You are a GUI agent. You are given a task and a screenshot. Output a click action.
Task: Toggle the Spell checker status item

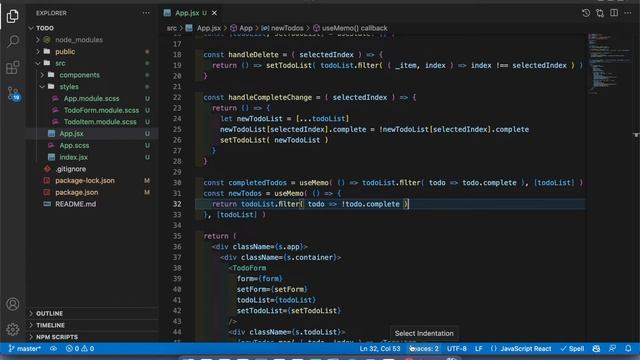point(572,349)
